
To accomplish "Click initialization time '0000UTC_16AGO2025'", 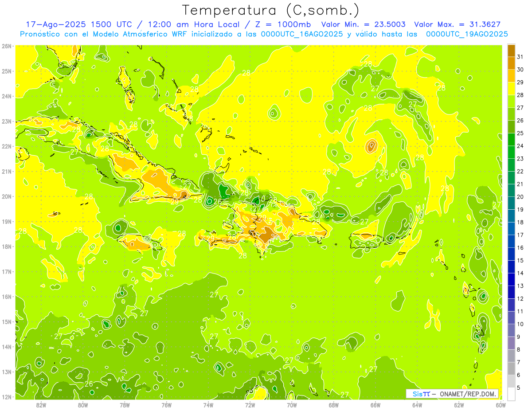I will click(302, 34).
